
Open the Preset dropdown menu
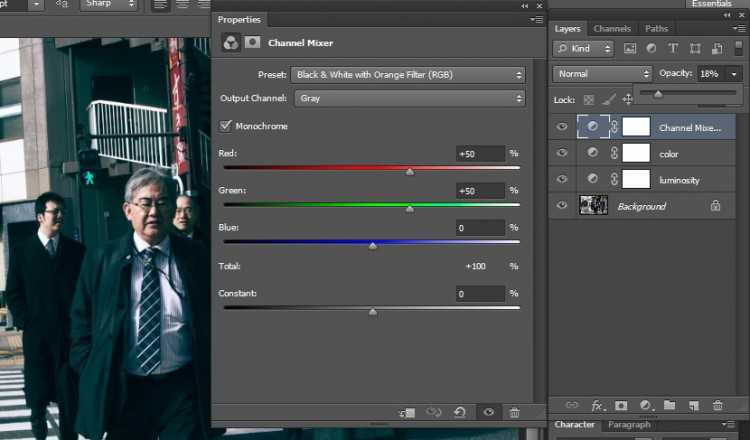pos(407,75)
